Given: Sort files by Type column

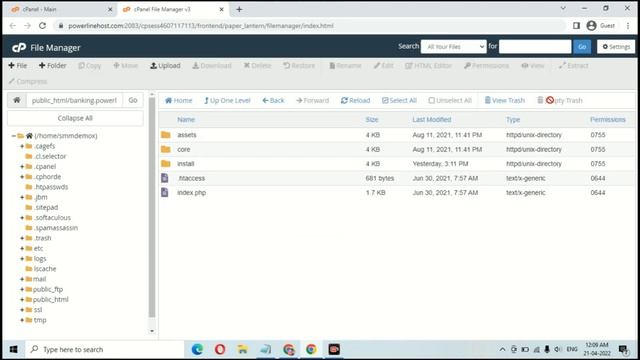Looking at the screenshot, I should [x=513, y=120].
